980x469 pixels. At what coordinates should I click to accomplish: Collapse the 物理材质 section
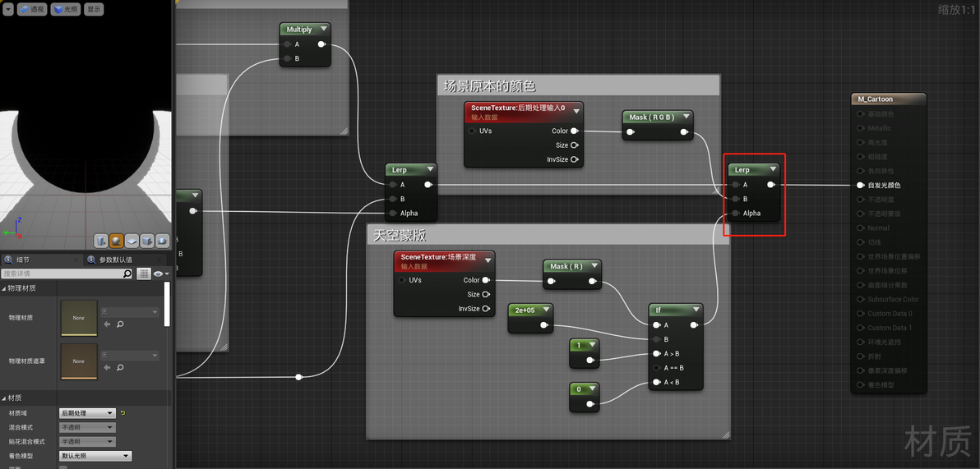[x=21, y=288]
